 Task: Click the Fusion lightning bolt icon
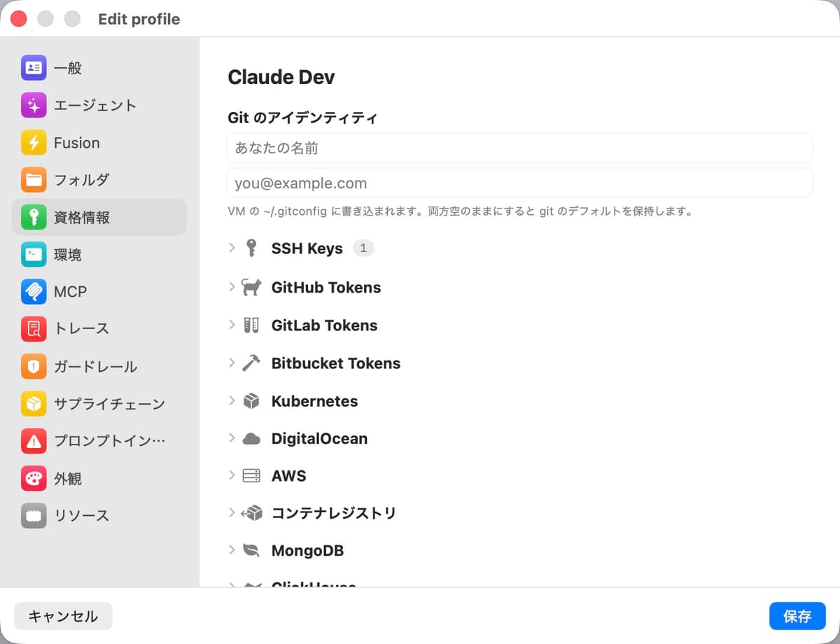pyautogui.click(x=34, y=143)
